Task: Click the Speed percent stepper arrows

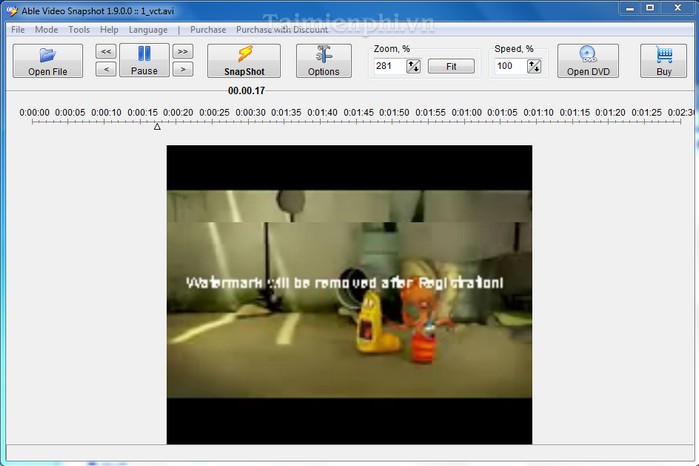Action: (534, 66)
